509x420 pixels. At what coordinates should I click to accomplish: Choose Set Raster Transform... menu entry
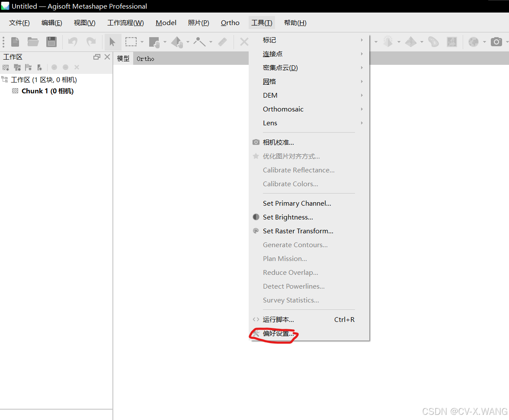pyautogui.click(x=309, y=231)
